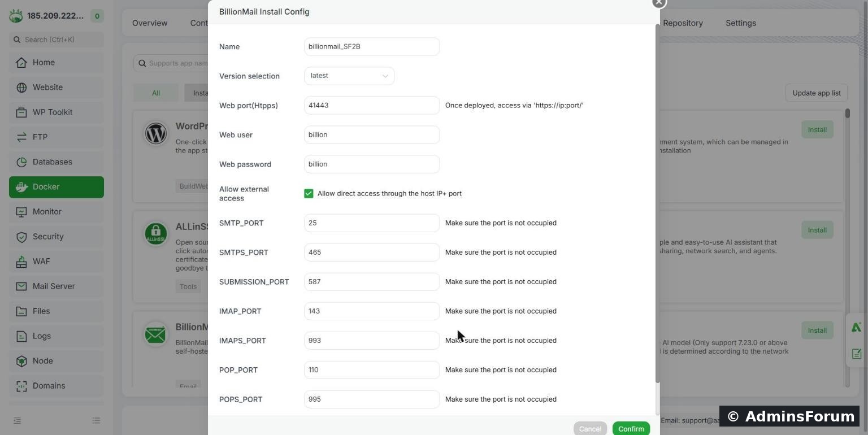Click the dialog's vertical scrollbar

[657, 203]
